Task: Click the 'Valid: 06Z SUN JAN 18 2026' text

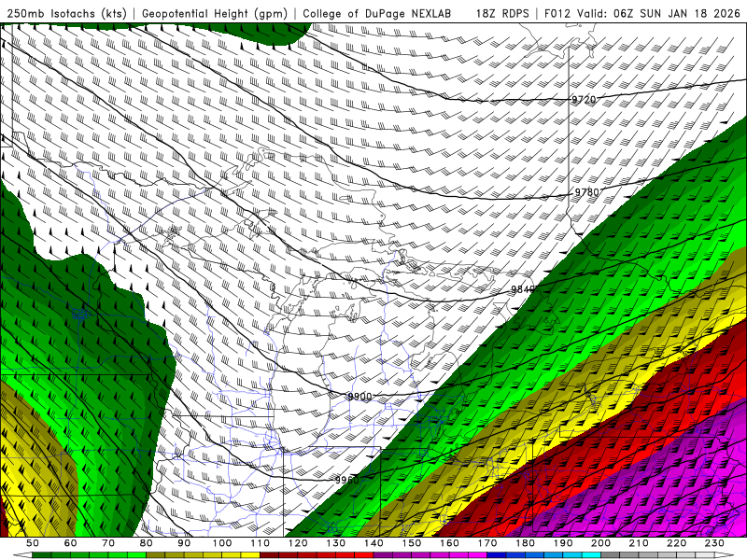Action: [658, 14]
